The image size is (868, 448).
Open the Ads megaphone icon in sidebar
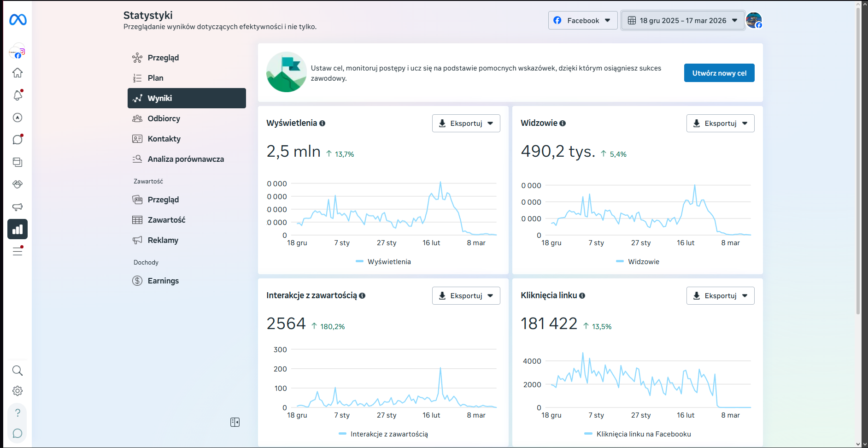pos(18,207)
